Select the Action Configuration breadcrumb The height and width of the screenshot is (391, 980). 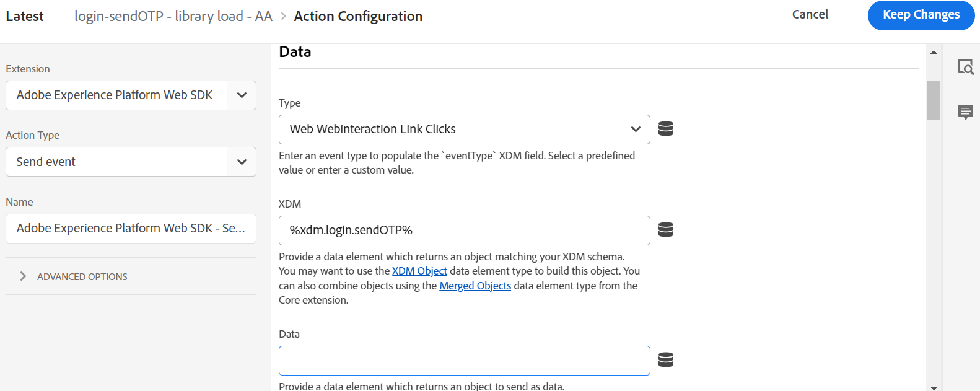tap(358, 16)
